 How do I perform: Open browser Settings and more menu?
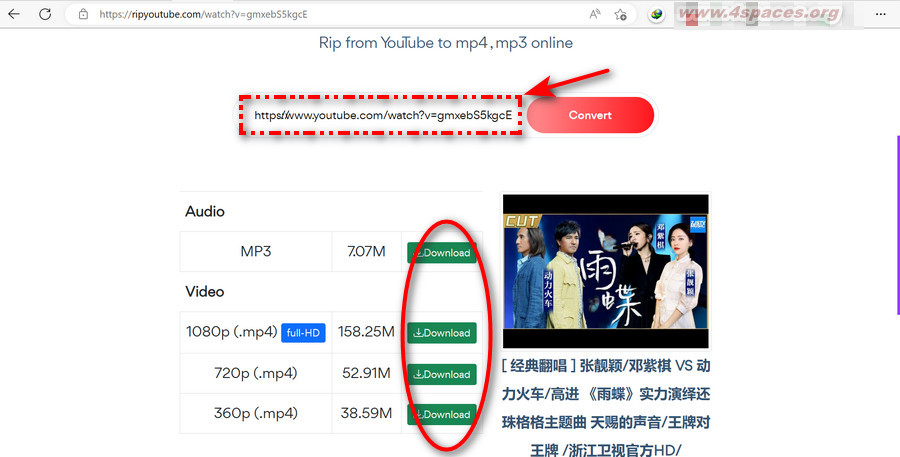click(882, 14)
